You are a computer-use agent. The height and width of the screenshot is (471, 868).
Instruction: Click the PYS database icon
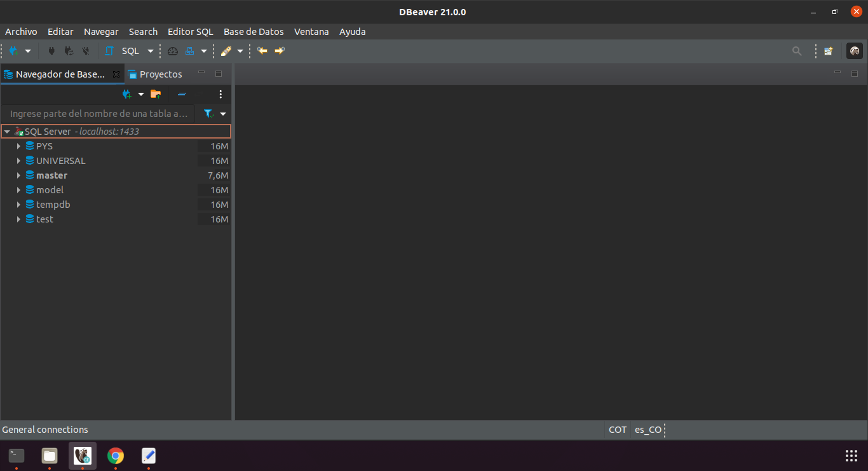(30, 146)
